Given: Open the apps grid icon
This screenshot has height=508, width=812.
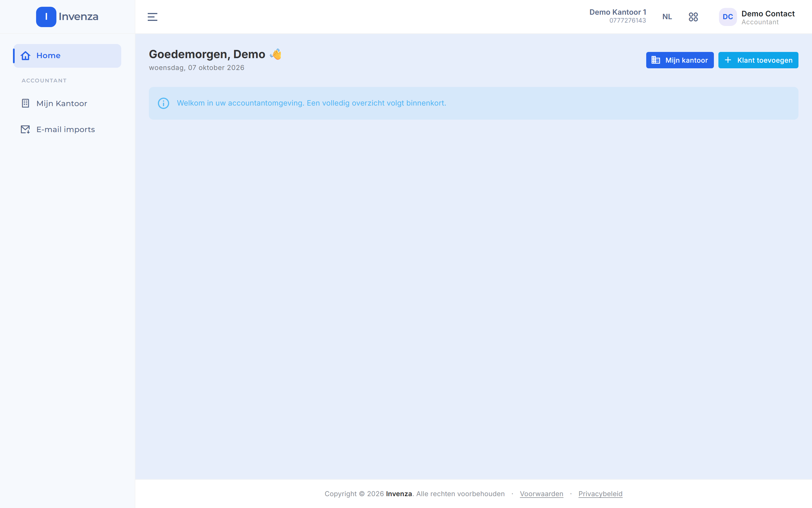Looking at the screenshot, I should (693, 17).
